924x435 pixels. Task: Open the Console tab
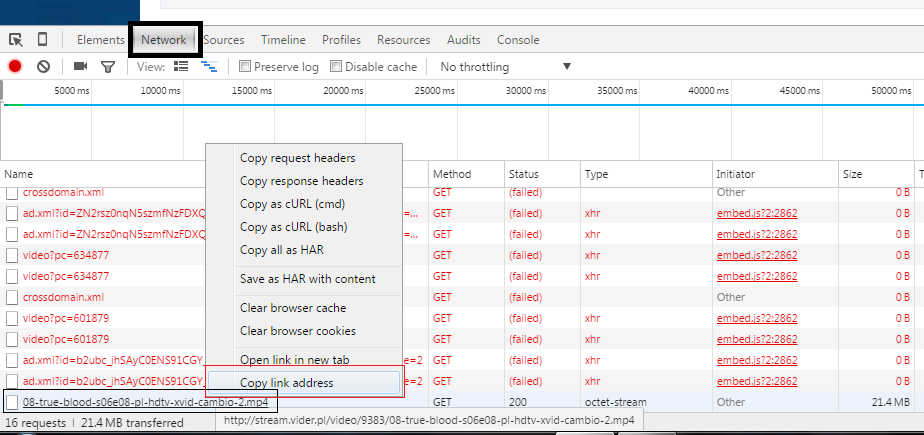pos(518,40)
